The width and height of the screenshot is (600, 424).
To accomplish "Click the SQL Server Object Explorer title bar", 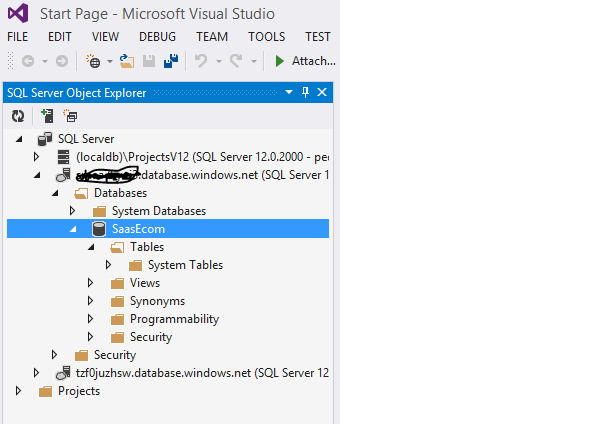I will pyautogui.click(x=168, y=92).
